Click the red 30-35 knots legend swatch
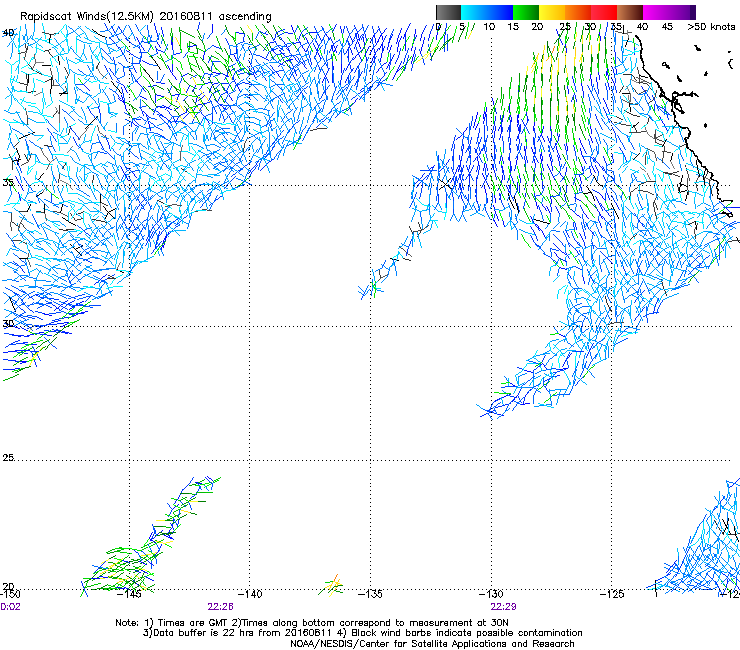The width and height of the screenshot is (740, 650). 604,12
